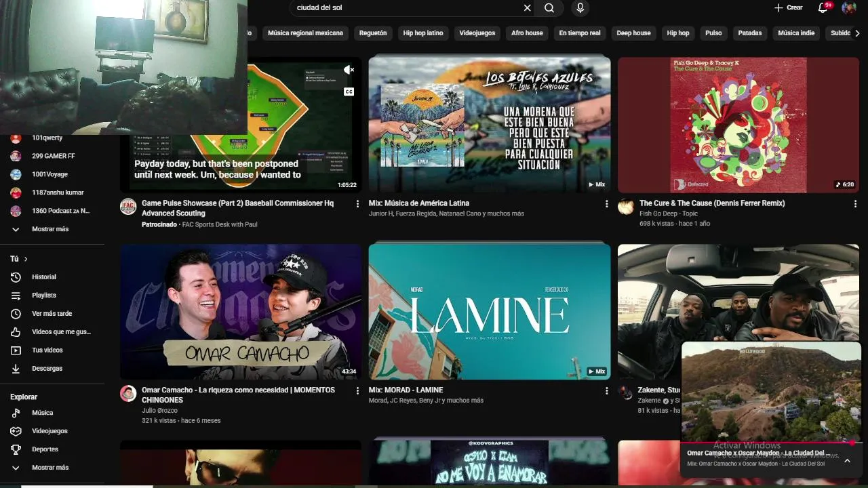
Task: Select the Afro house chip
Action: point(527,33)
